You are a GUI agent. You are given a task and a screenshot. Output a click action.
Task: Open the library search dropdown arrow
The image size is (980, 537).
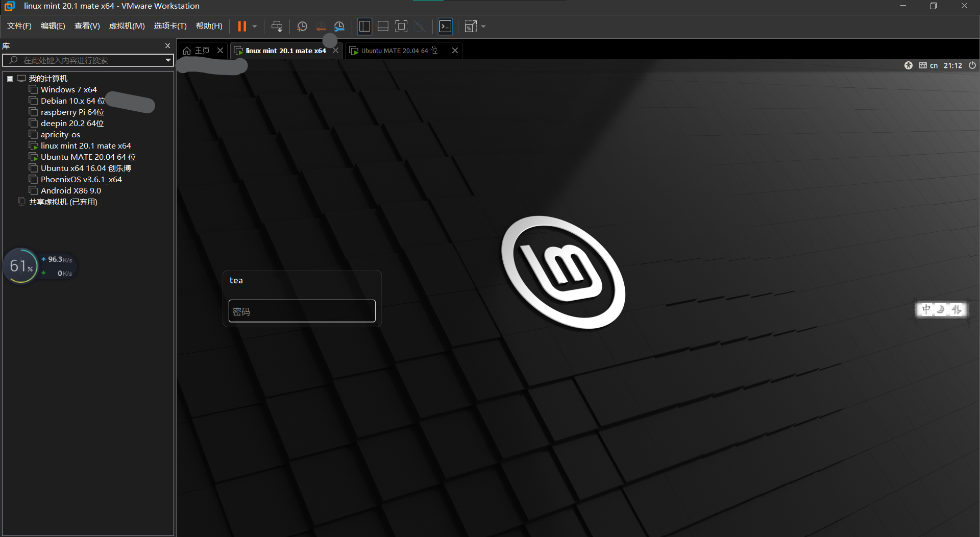(168, 60)
